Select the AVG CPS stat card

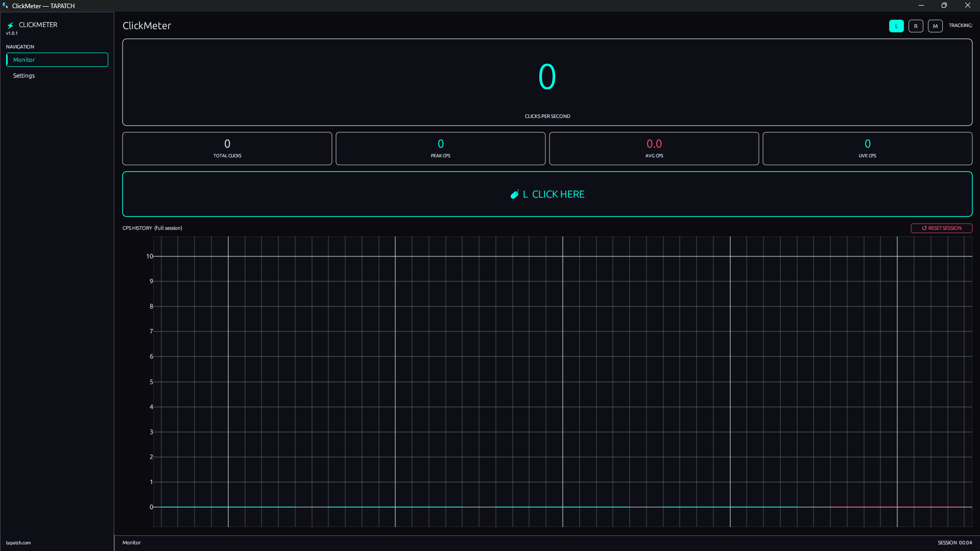[x=654, y=149]
